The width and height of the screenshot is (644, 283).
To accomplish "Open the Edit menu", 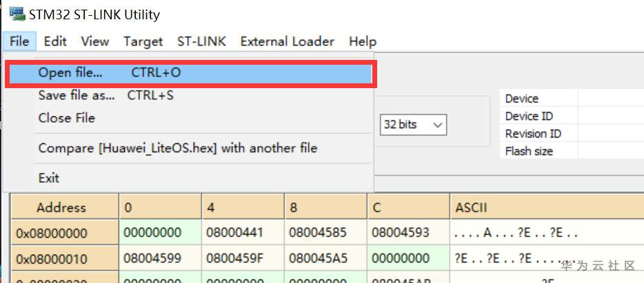I will click(x=55, y=41).
